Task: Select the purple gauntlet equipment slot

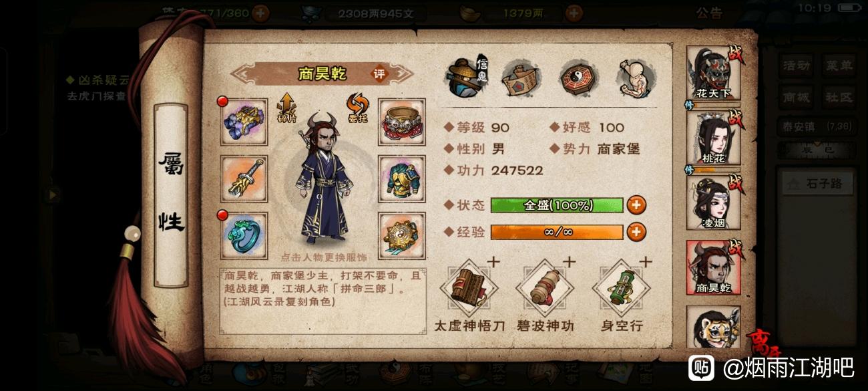Action: click(244, 122)
